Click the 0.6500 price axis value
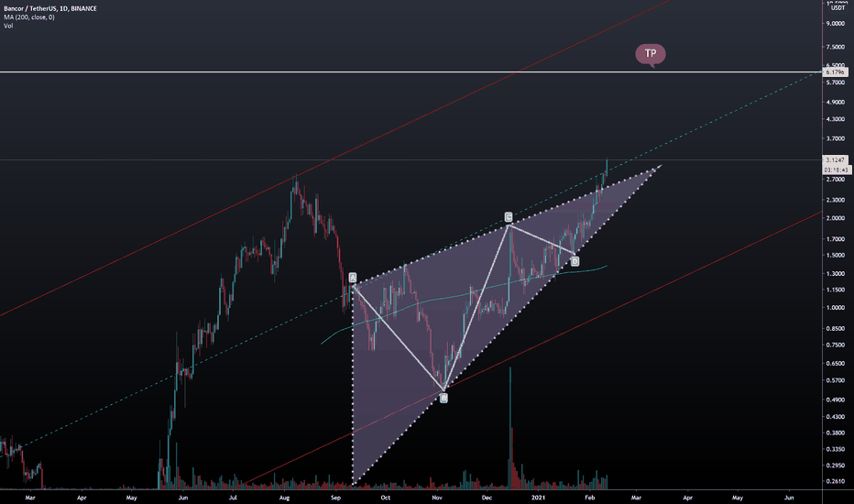 point(835,364)
